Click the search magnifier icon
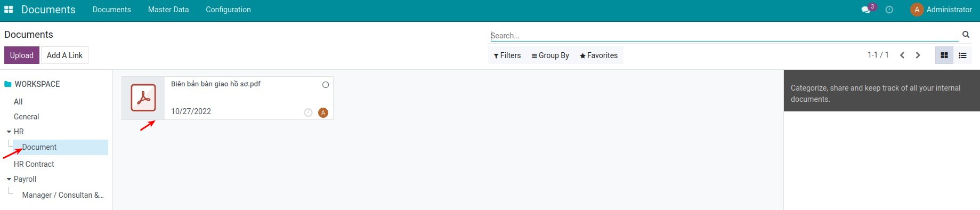 (x=966, y=35)
